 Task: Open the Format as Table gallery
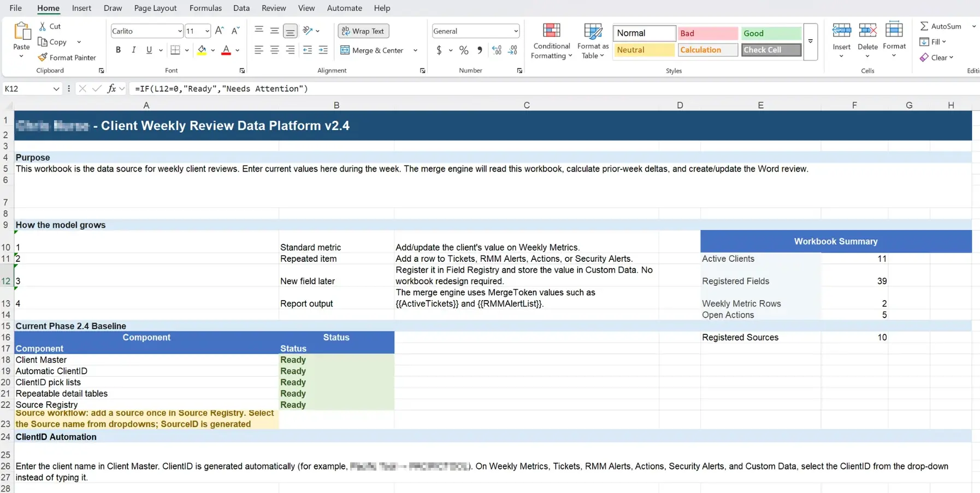click(593, 42)
